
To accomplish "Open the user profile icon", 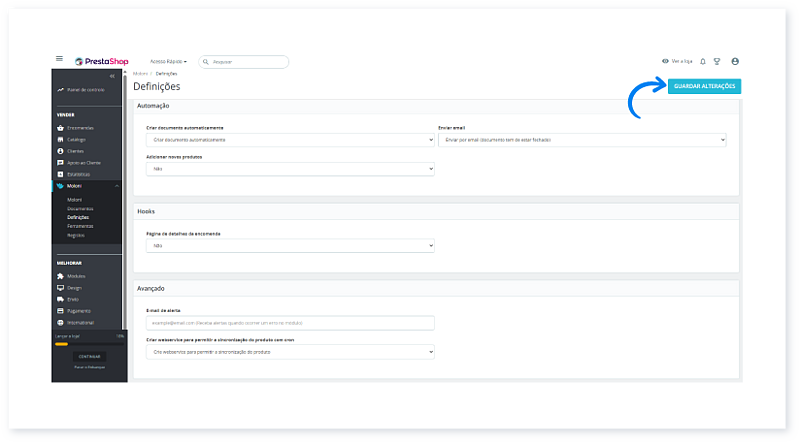I will tap(735, 61).
